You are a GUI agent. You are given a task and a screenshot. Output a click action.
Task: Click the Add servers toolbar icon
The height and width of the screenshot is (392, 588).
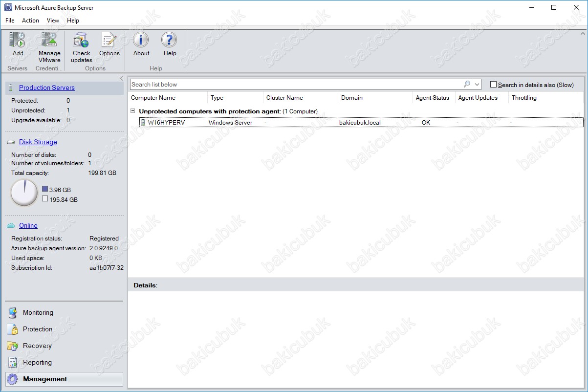point(18,40)
